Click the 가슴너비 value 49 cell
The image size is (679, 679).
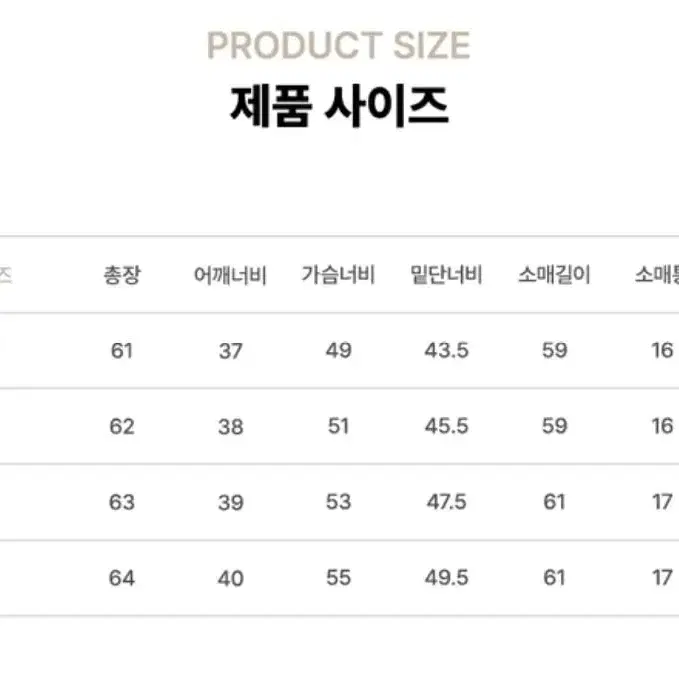[339, 350]
